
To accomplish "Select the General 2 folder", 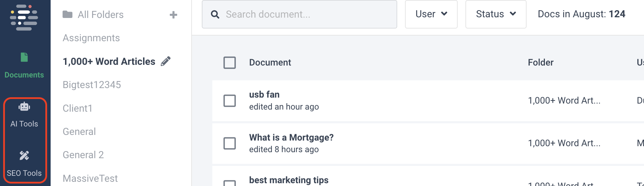I will (x=83, y=155).
